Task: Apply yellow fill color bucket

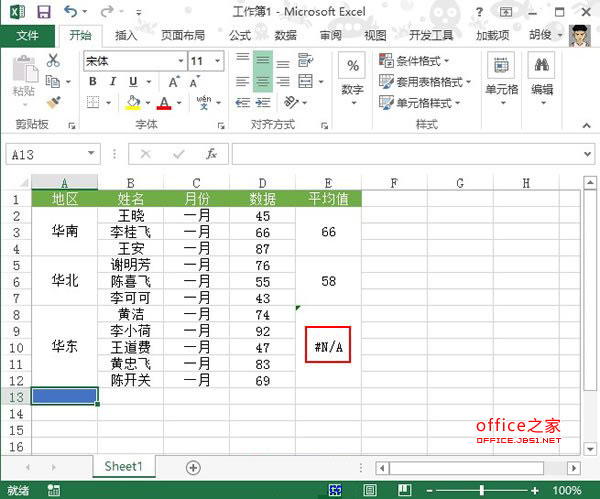Action: 133,102
